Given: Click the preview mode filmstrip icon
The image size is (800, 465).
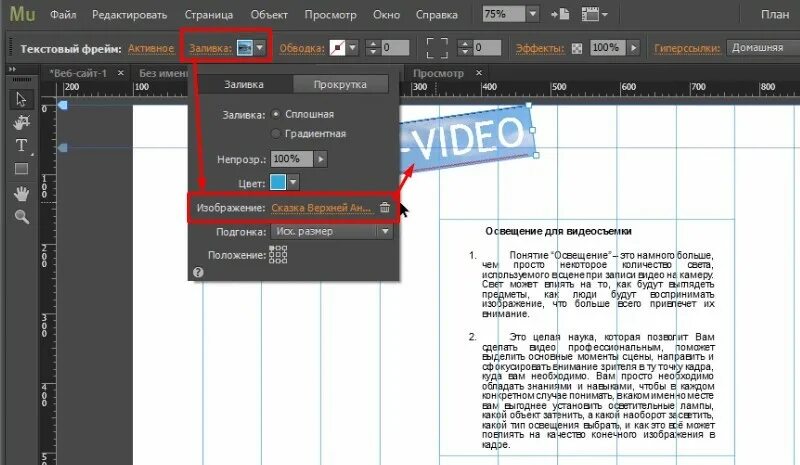Looking at the screenshot, I should click(x=590, y=14).
